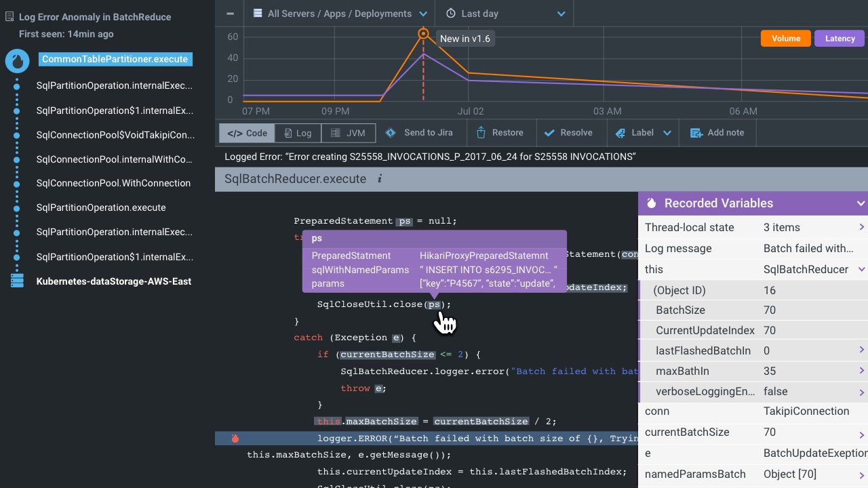Screen dimensions: 868x488
Task: Click the minus collapse button above the chart
Action: [x=231, y=14]
